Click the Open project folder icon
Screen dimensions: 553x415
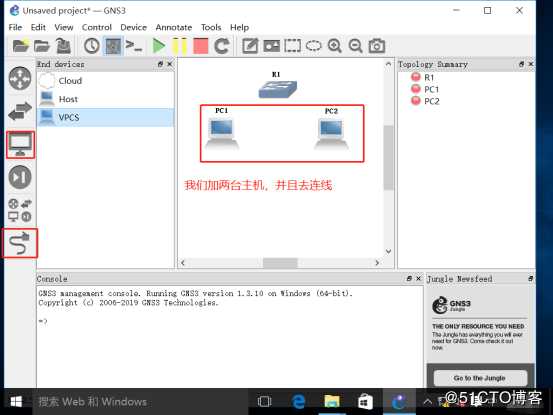coord(42,46)
